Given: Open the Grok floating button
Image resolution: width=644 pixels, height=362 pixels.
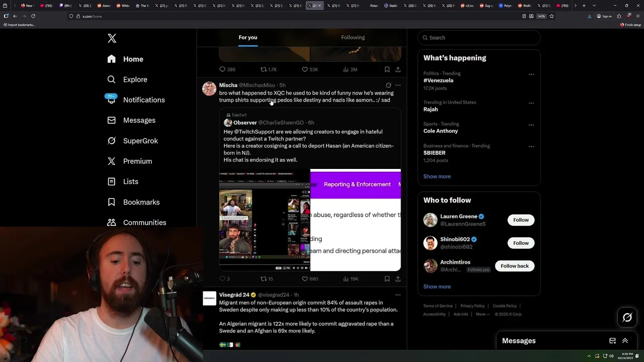Looking at the screenshot, I should click(627, 317).
